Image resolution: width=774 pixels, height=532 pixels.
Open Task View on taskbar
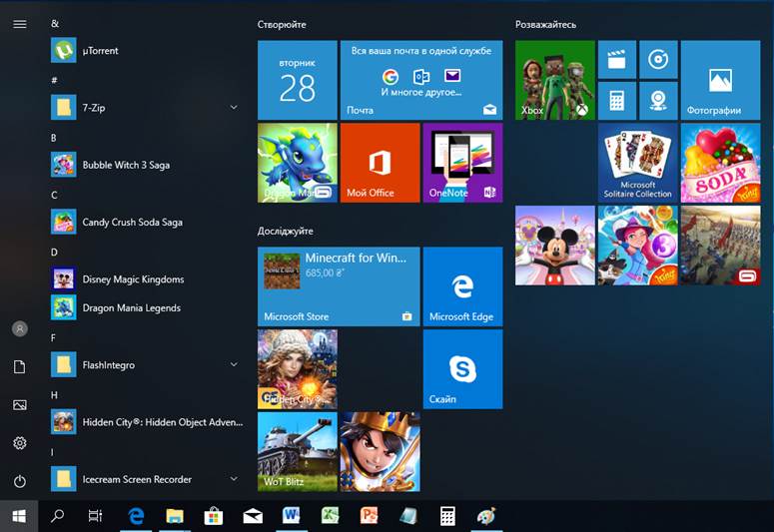[x=95, y=516]
